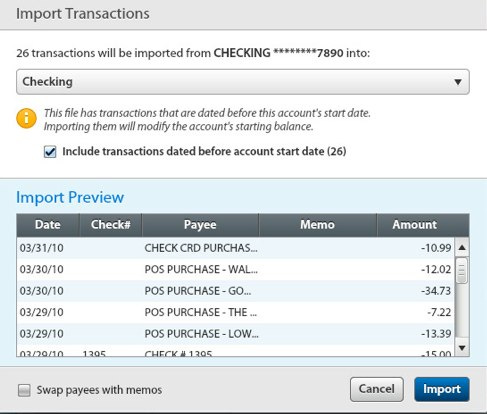
Task: Click the -13.39 amount cell
Action: (x=436, y=334)
